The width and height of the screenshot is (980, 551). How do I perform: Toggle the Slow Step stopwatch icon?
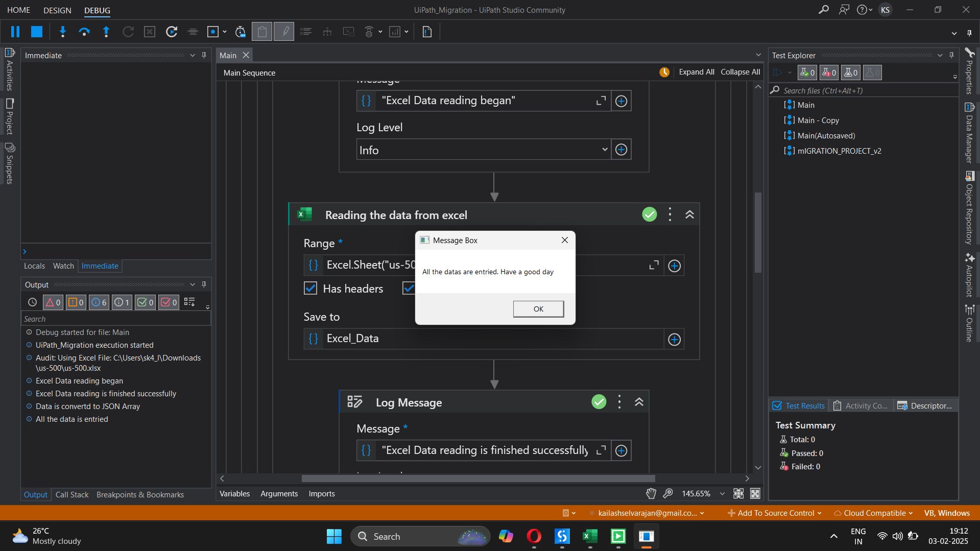tap(240, 32)
